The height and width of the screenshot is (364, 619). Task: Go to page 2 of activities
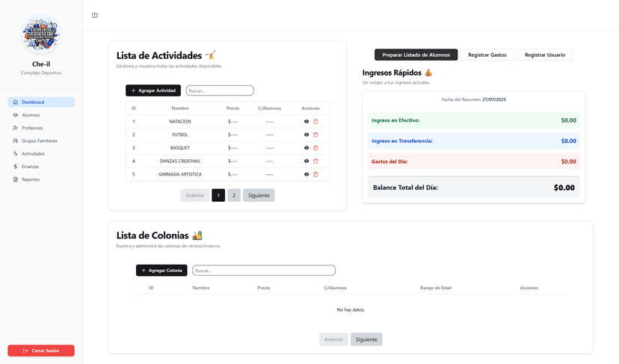234,195
